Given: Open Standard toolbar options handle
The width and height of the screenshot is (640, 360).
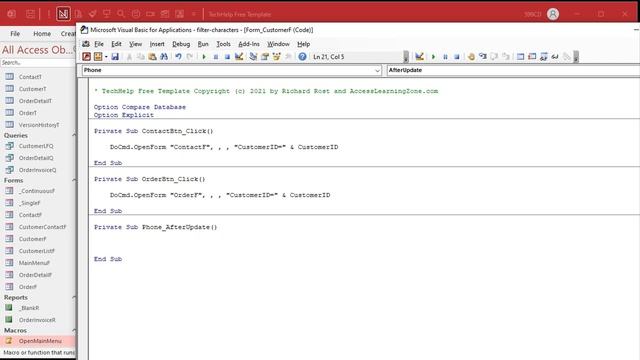Looking at the screenshot, I should 406,57.
